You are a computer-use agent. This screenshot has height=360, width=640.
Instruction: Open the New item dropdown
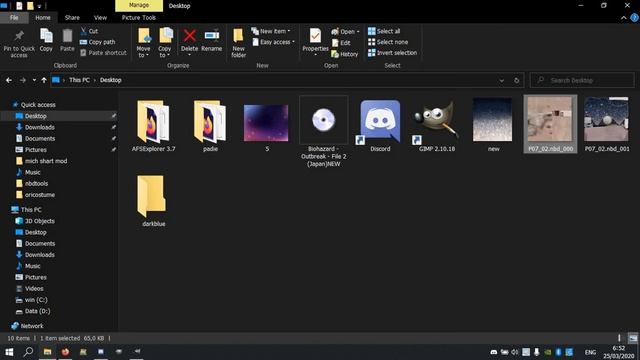point(271,31)
